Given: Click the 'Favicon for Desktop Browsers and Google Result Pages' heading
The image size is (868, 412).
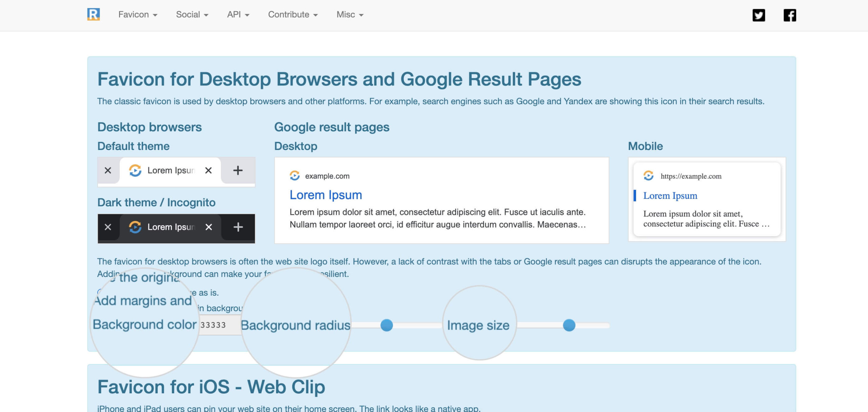Looking at the screenshot, I should click(x=339, y=79).
